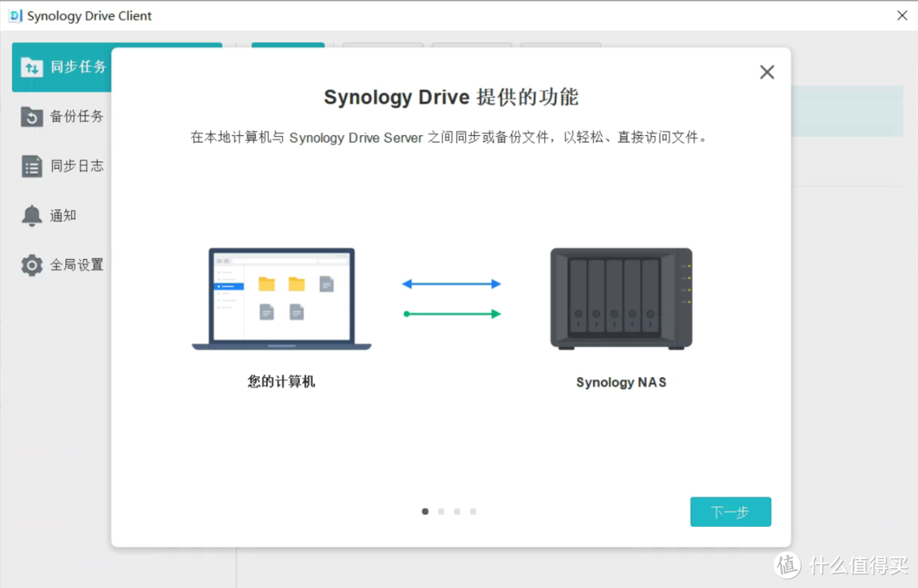The height and width of the screenshot is (588, 918).
Task: Close the Synology Drive feature dialog
Action: click(x=767, y=72)
